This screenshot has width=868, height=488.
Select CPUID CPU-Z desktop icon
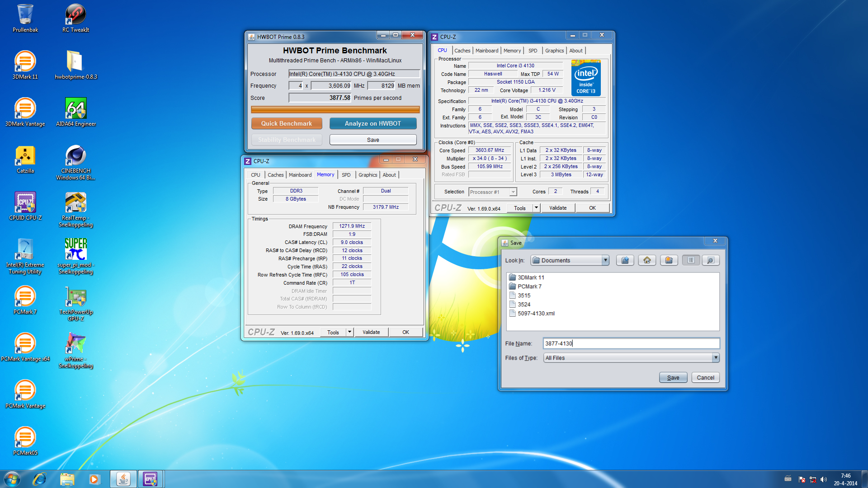click(x=25, y=206)
